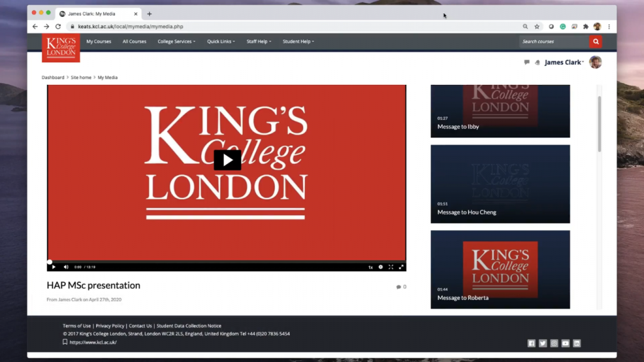Select the James Clark: My Media tab
Screen dimensions: 644x362
99,14
